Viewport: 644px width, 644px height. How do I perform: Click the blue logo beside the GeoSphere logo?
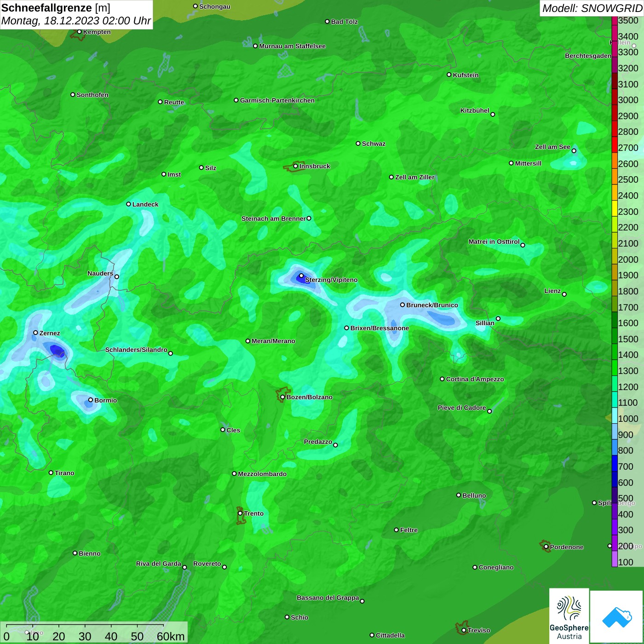pyautogui.click(x=617, y=617)
